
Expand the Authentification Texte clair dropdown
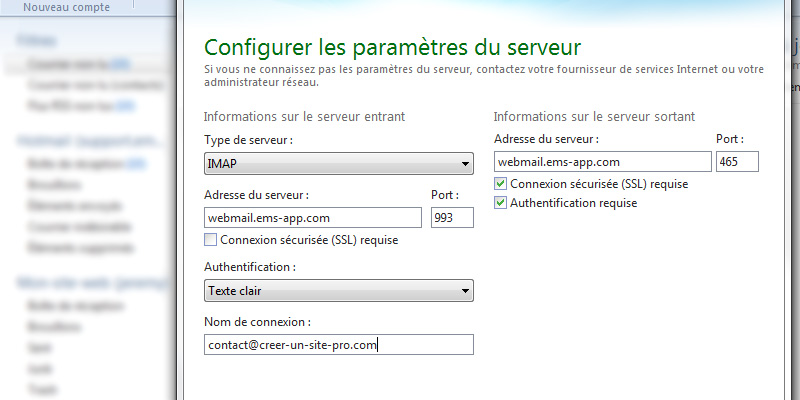pos(338,291)
